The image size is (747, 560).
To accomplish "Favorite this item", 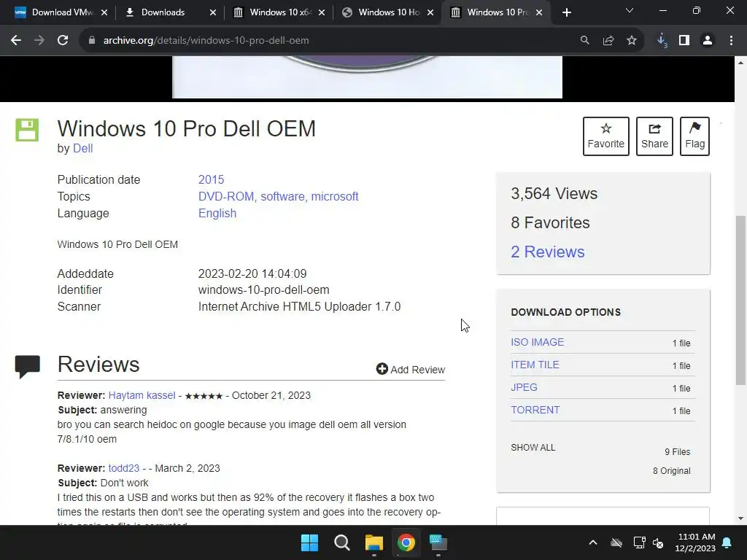I will (605, 136).
